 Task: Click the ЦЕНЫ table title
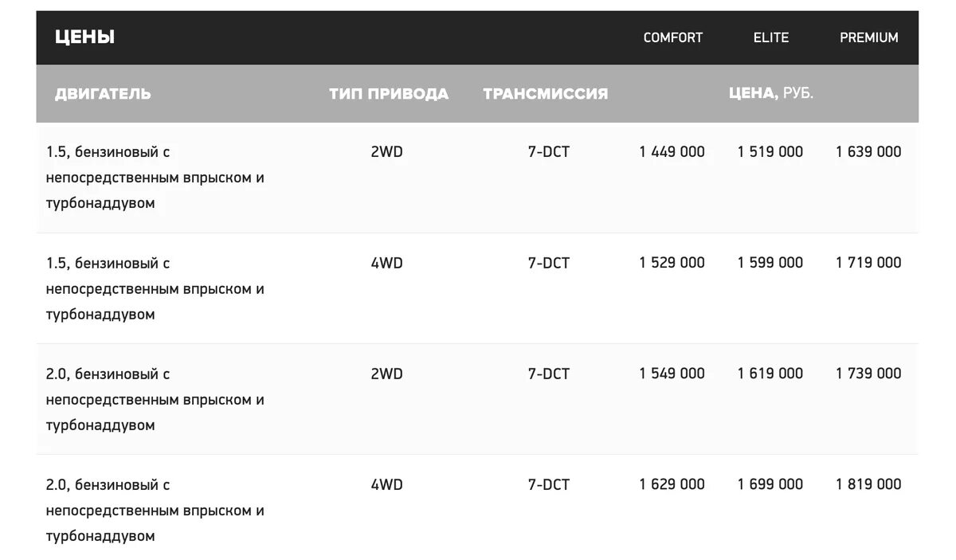click(85, 37)
